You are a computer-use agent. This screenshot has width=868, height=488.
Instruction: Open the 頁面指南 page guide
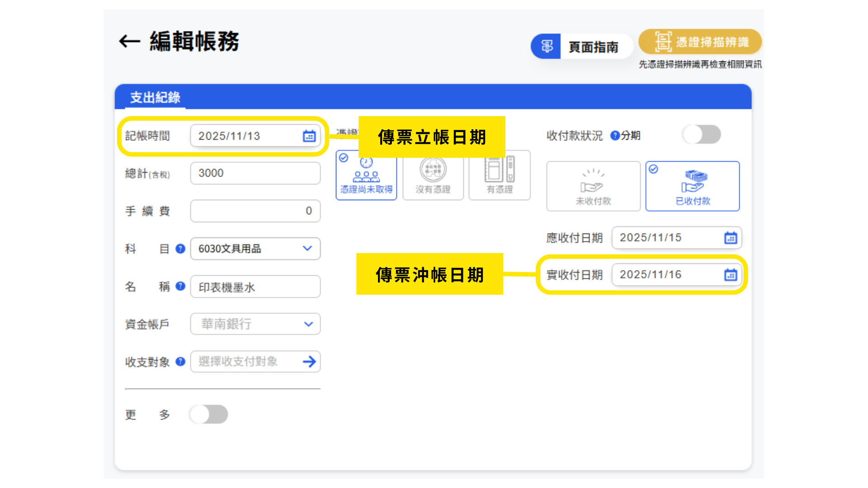(x=582, y=47)
